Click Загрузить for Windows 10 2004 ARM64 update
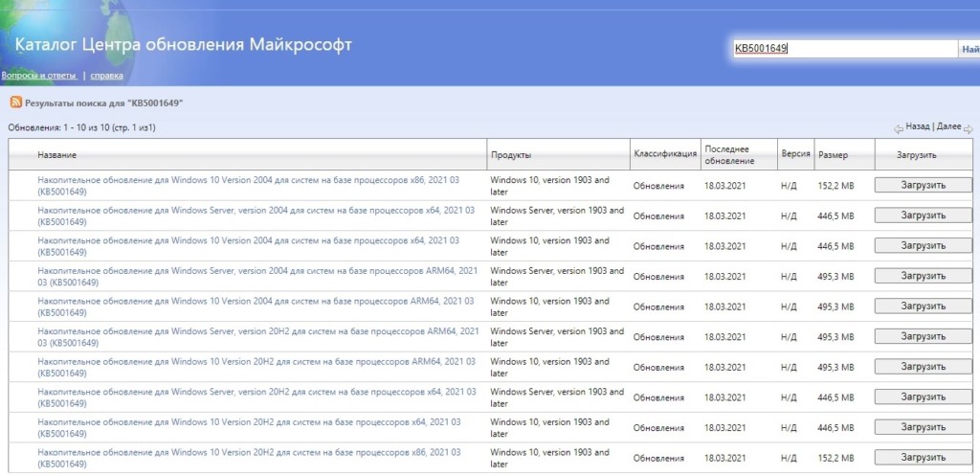Viewport: 980px width, 476px height. tap(924, 306)
